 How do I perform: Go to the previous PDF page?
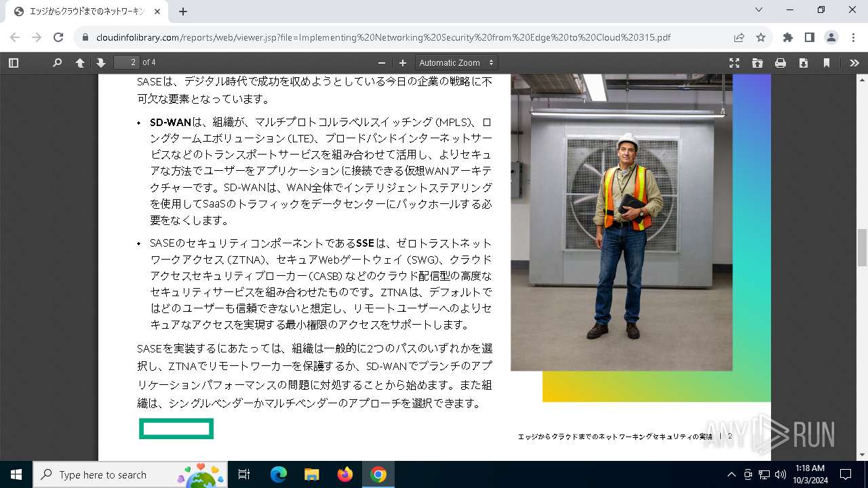pos(80,62)
